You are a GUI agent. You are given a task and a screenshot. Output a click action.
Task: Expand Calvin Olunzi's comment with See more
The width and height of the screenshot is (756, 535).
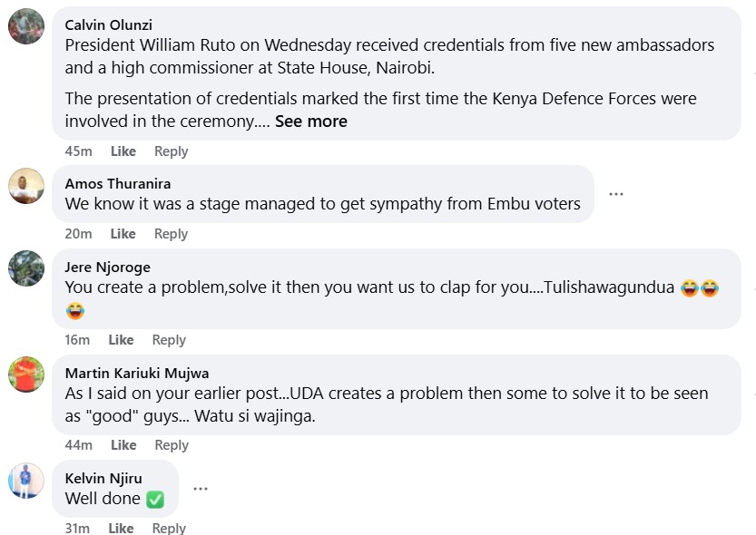click(311, 121)
